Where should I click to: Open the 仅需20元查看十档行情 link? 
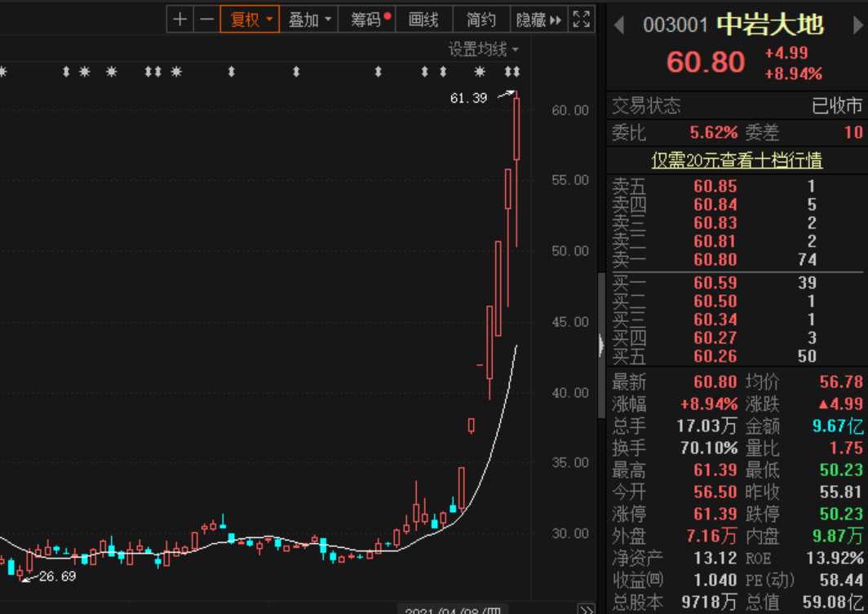737,161
